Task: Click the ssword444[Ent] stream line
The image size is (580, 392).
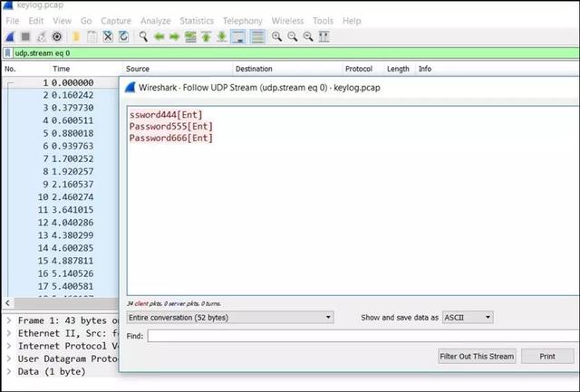Action: coord(166,115)
